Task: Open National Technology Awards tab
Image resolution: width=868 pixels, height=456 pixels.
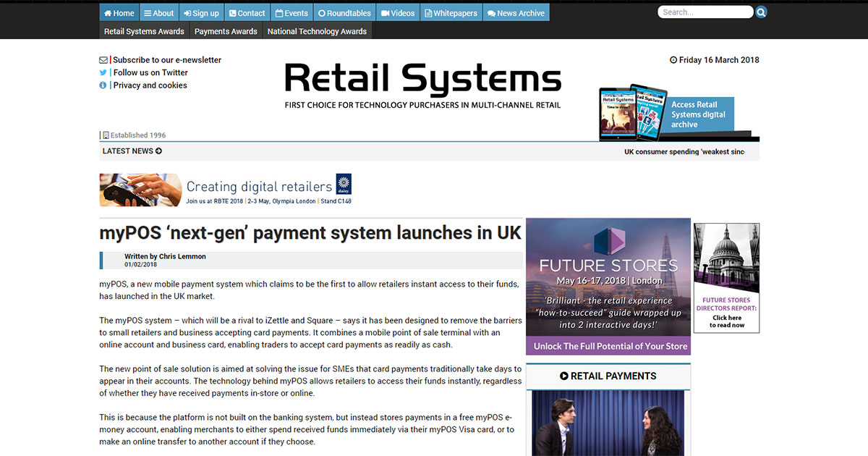Action: point(317,31)
